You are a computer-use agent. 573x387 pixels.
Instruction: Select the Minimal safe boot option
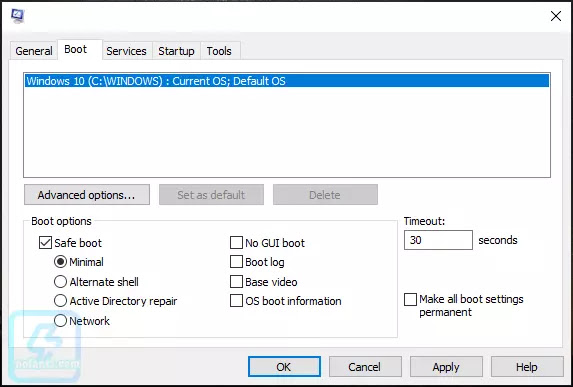coord(60,262)
